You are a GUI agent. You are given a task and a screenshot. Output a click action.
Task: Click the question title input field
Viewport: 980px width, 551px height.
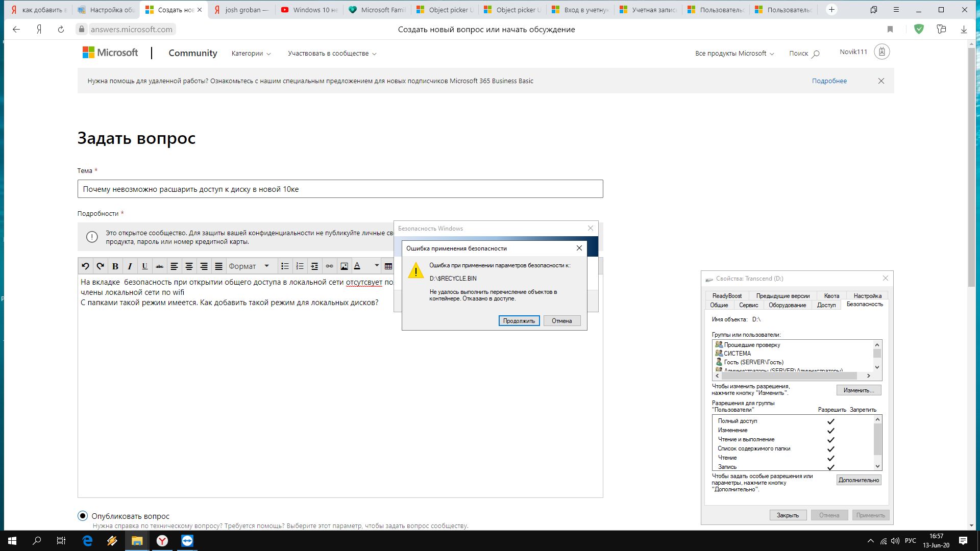(340, 188)
